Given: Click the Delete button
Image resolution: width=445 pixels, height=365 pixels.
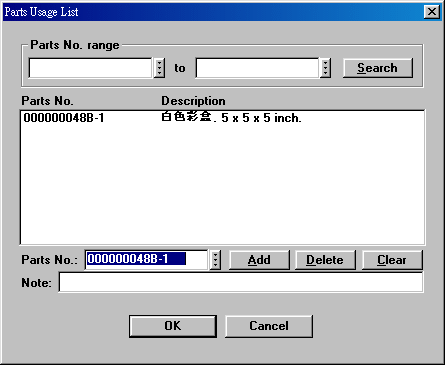Looking at the screenshot, I should tap(325, 260).
